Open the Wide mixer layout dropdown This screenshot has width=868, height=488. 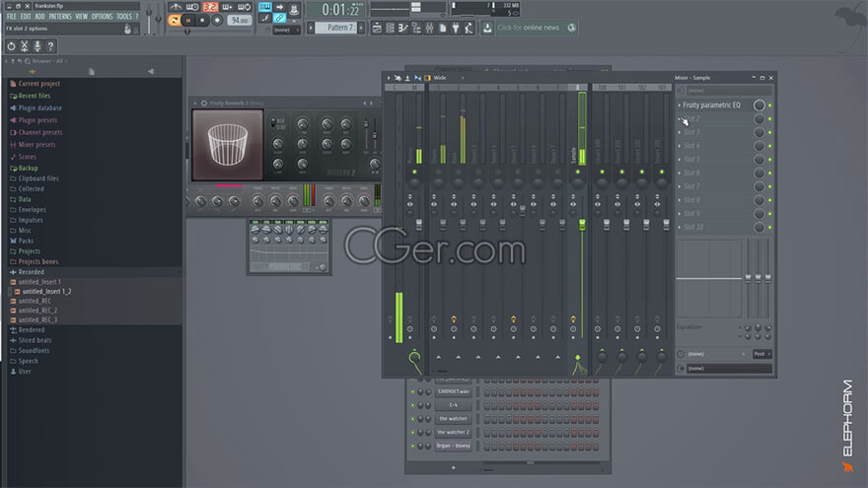449,78
